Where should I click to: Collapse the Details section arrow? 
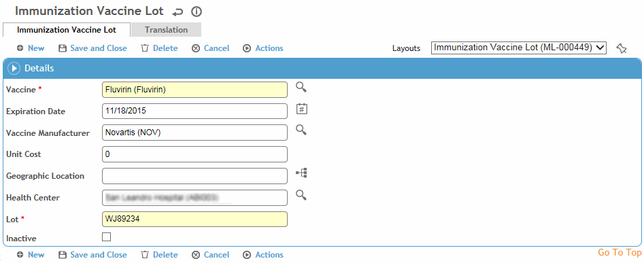[x=14, y=69]
